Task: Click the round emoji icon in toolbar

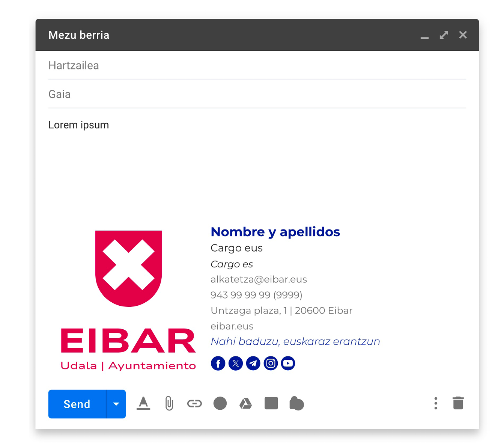Action: click(x=220, y=404)
